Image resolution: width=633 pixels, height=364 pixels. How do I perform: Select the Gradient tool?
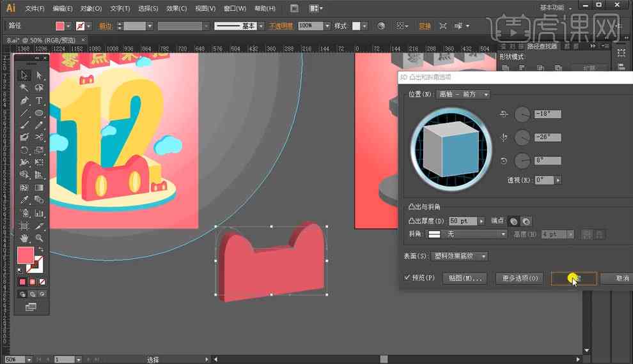tap(39, 188)
